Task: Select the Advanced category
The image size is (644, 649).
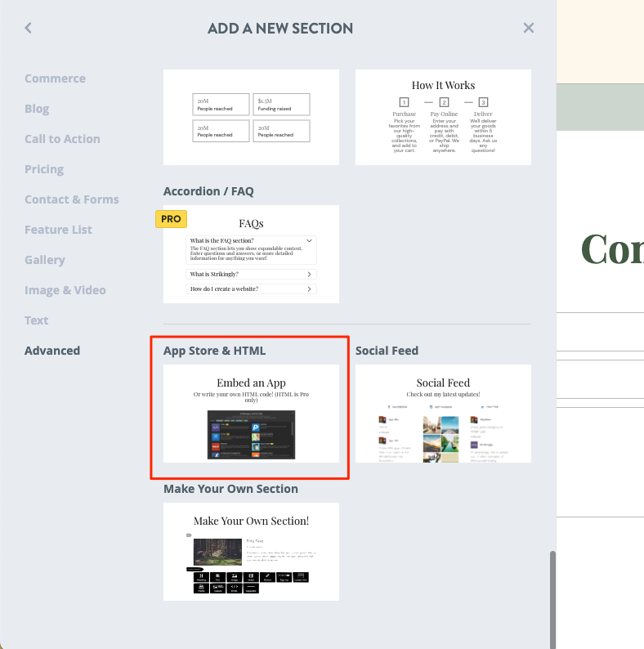Action: [52, 351]
